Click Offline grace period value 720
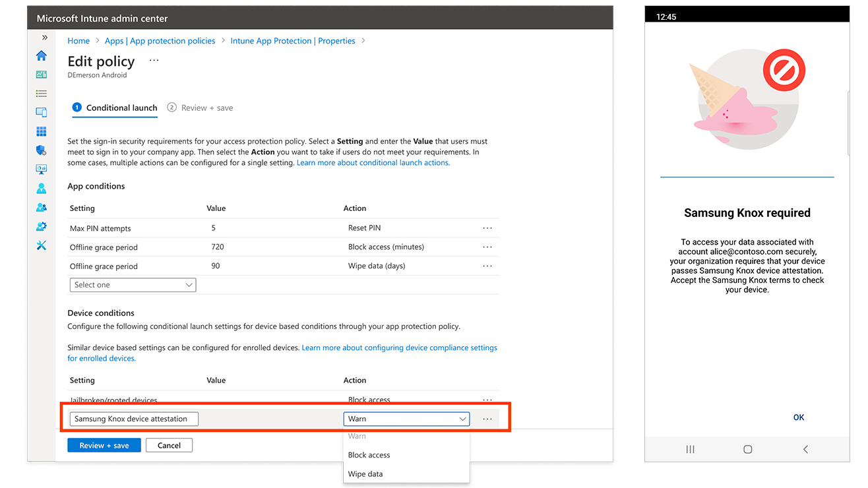The width and height of the screenshot is (868, 488). (218, 247)
